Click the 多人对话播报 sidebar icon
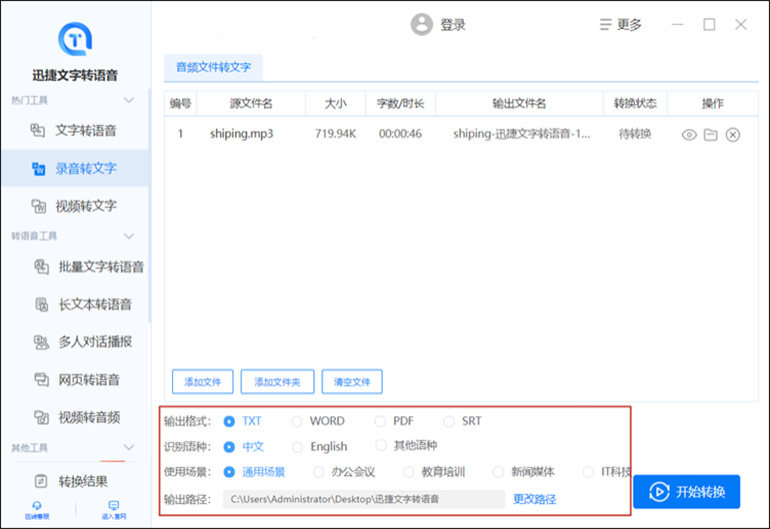Viewport: 770px width, 529px height. [x=41, y=342]
